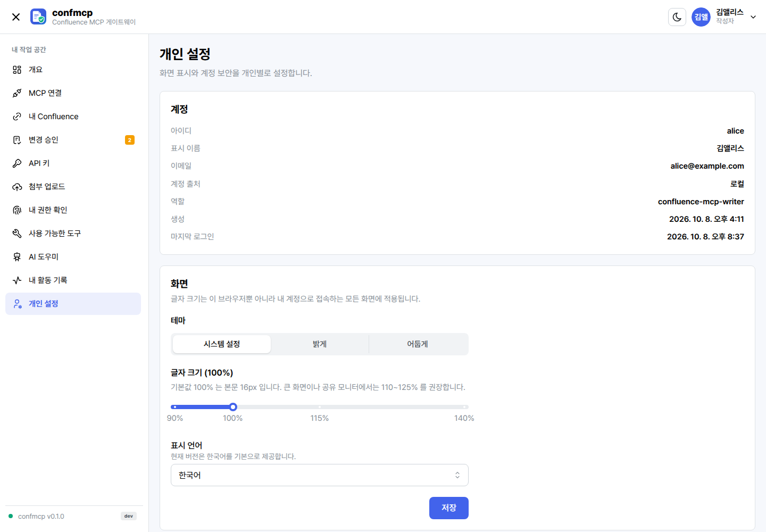The height and width of the screenshot is (532, 766).
Task: Select 첨부 업로드 in sidebar
Action: click(x=73, y=187)
